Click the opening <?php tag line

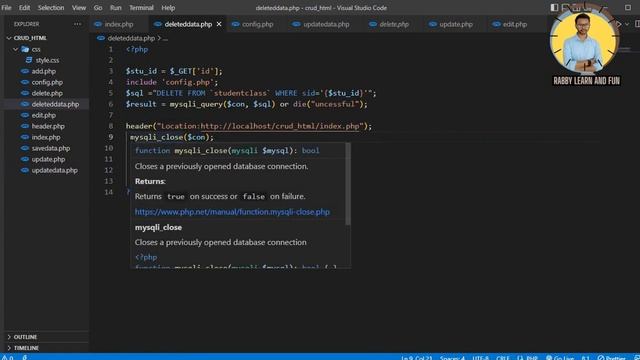[137, 49]
